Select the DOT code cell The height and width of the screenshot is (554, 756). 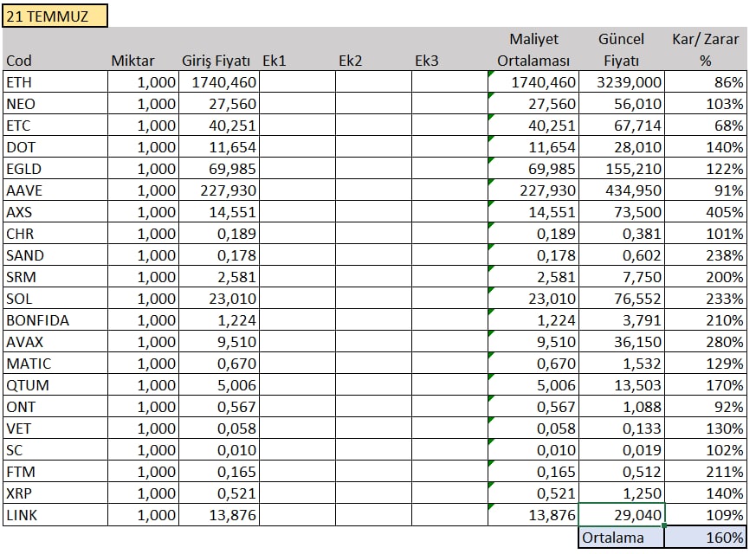click(55, 147)
